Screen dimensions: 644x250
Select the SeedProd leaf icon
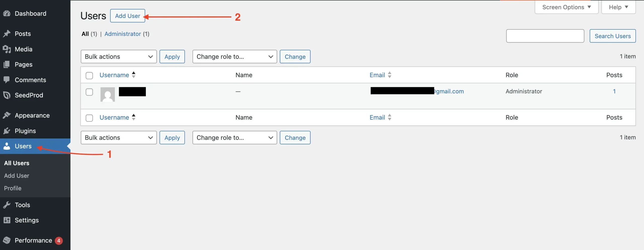pos(7,95)
